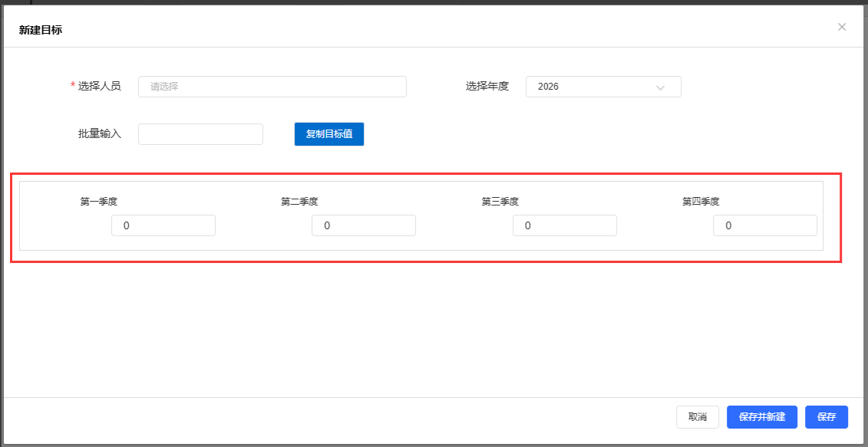Focus the 批量输入 text box
This screenshot has height=447, width=868.
tap(200, 134)
